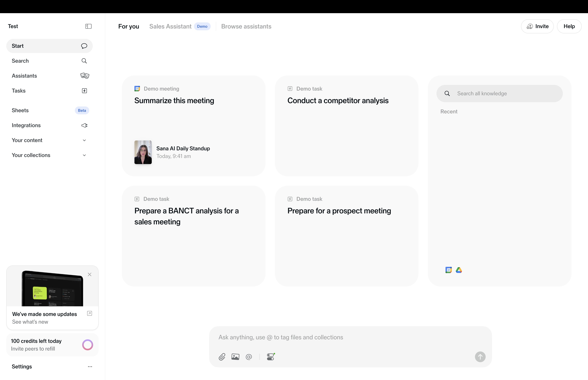Click the credits progress ring
588x380 pixels.
pos(87,345)
